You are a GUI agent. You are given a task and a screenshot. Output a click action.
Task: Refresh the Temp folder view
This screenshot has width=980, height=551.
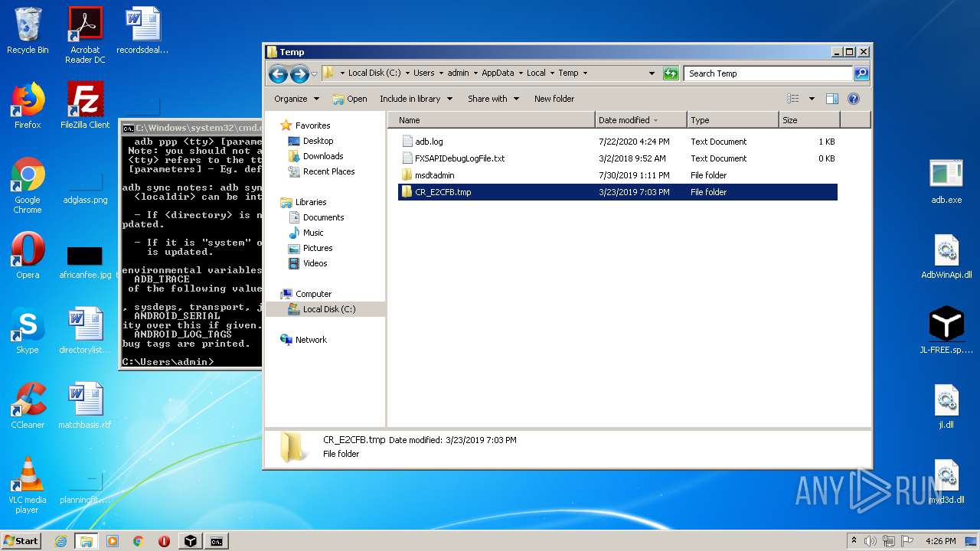click(x=671, y=73)
